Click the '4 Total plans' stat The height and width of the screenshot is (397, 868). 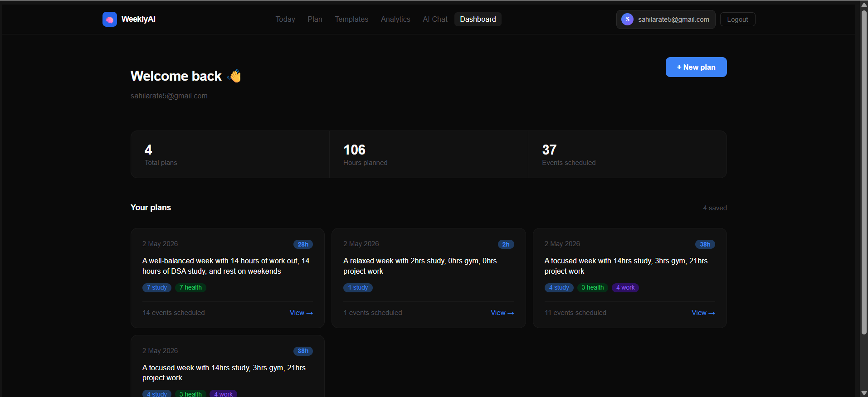230,155
